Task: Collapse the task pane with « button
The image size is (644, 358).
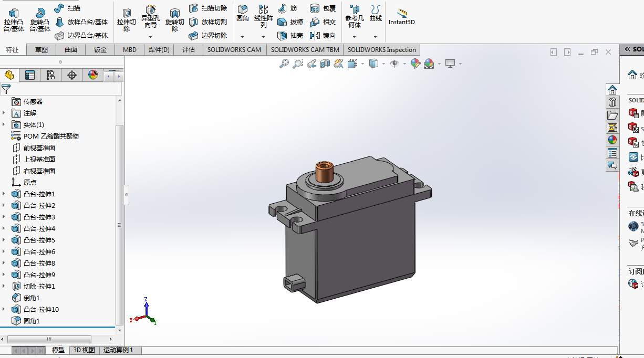Action: (626, 49)
